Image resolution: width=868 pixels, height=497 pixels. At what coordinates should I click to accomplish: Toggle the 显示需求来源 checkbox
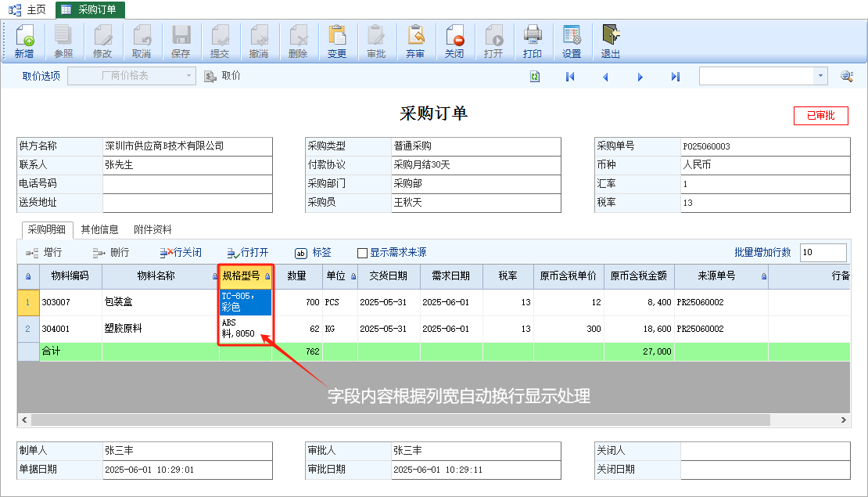tap(363, 254)
